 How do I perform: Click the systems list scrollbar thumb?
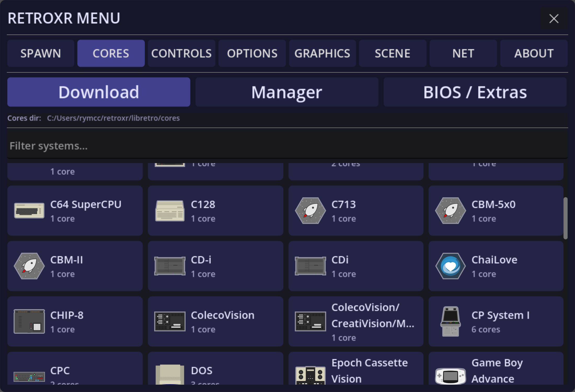click(x=565, y=218)
